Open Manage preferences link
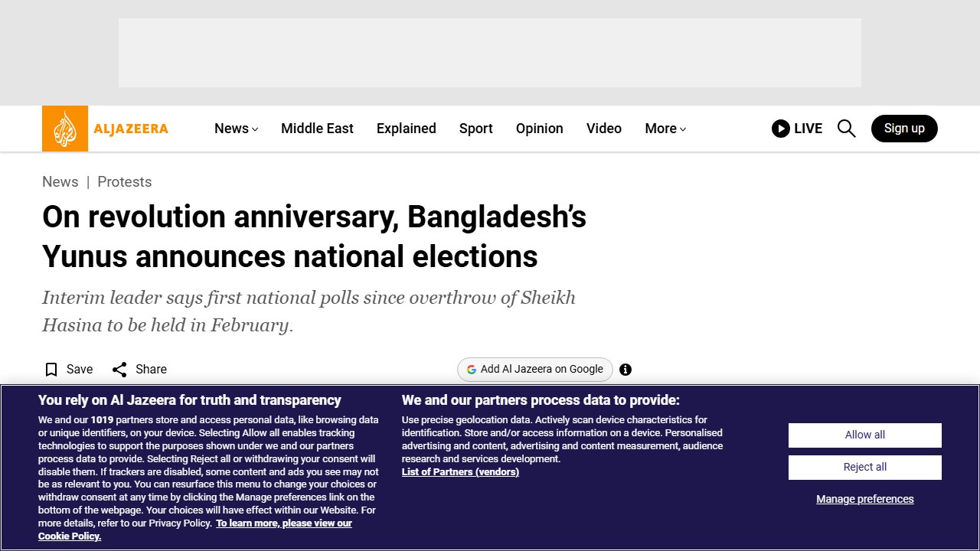980x551 pixels. pyautogui.click(x=865, y=499)
